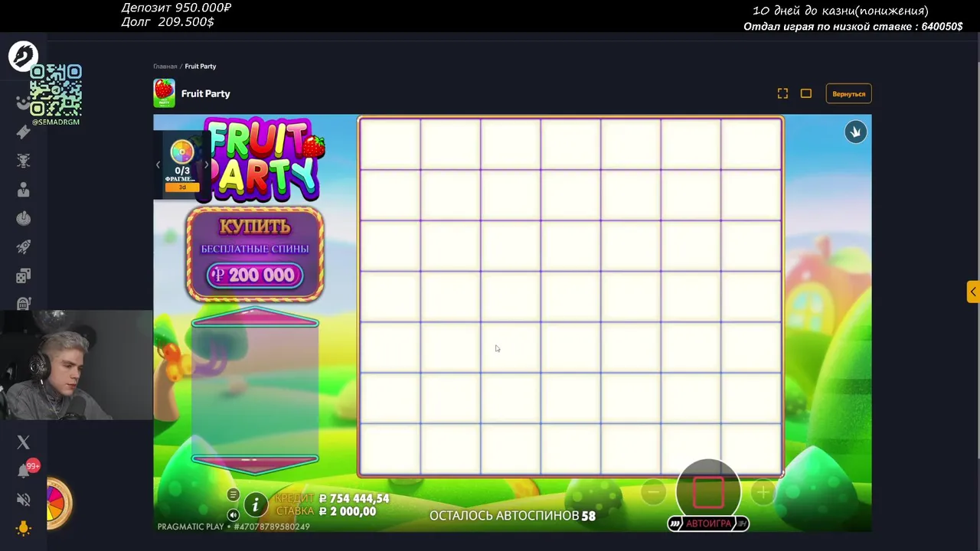Open the jester mask icon in sidebar
980x551 pixels.
tap(23, 103)
